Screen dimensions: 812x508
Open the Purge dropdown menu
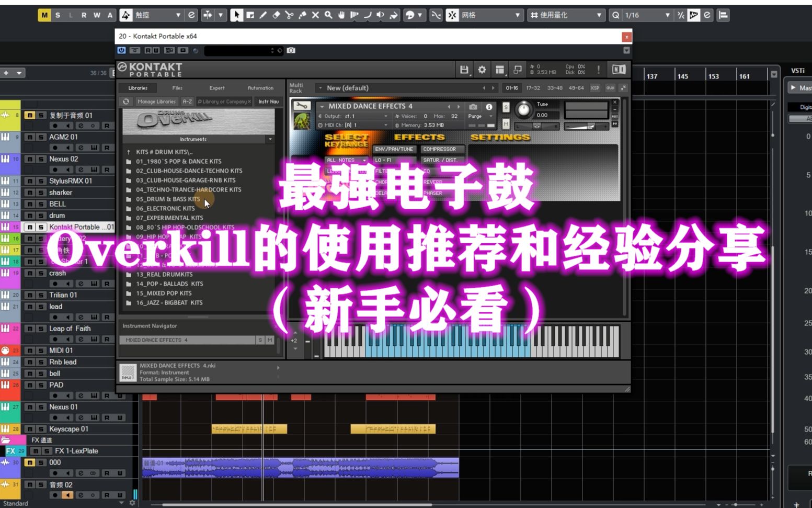[481, 116]
